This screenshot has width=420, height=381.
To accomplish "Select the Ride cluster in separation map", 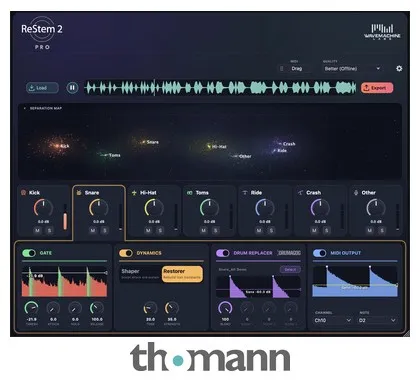I will click(x=280, y=150).
